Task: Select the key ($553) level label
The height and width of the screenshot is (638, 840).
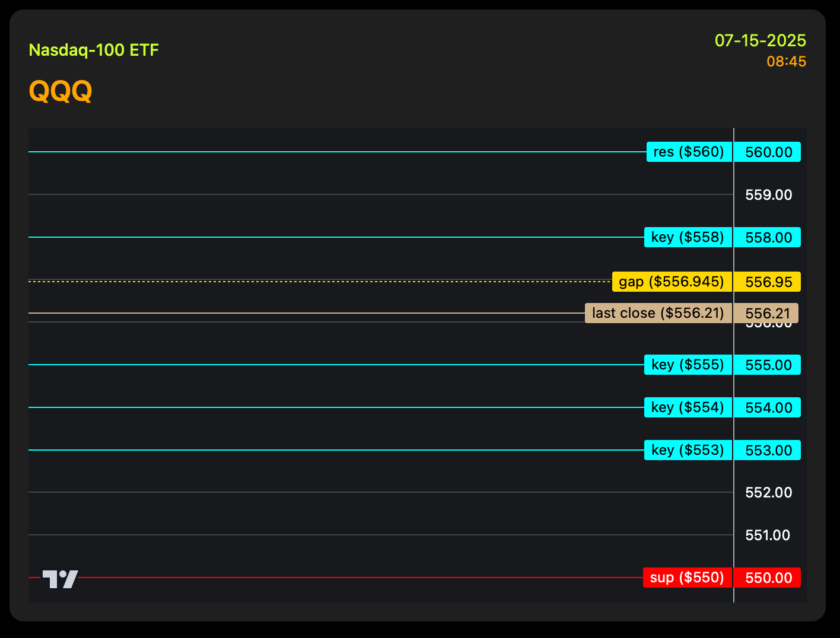Action: (688, 450)
